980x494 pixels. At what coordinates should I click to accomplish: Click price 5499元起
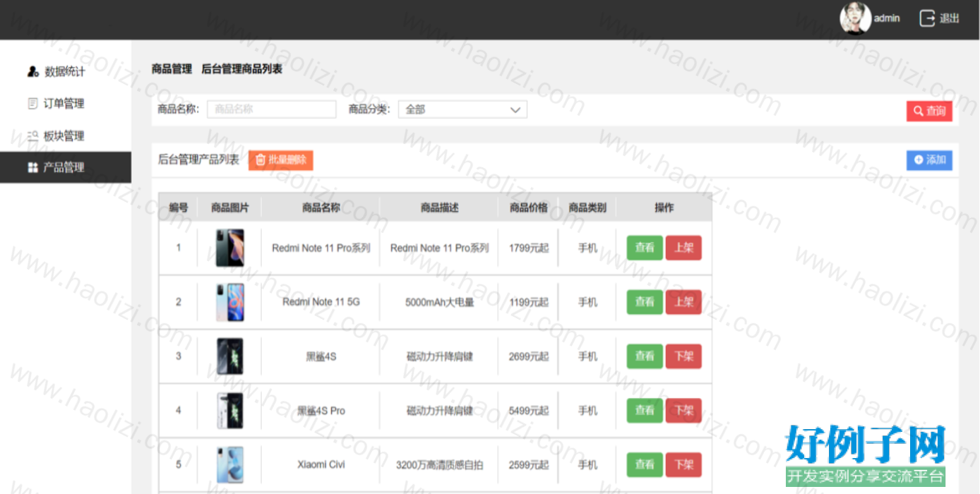coord(529,411)
